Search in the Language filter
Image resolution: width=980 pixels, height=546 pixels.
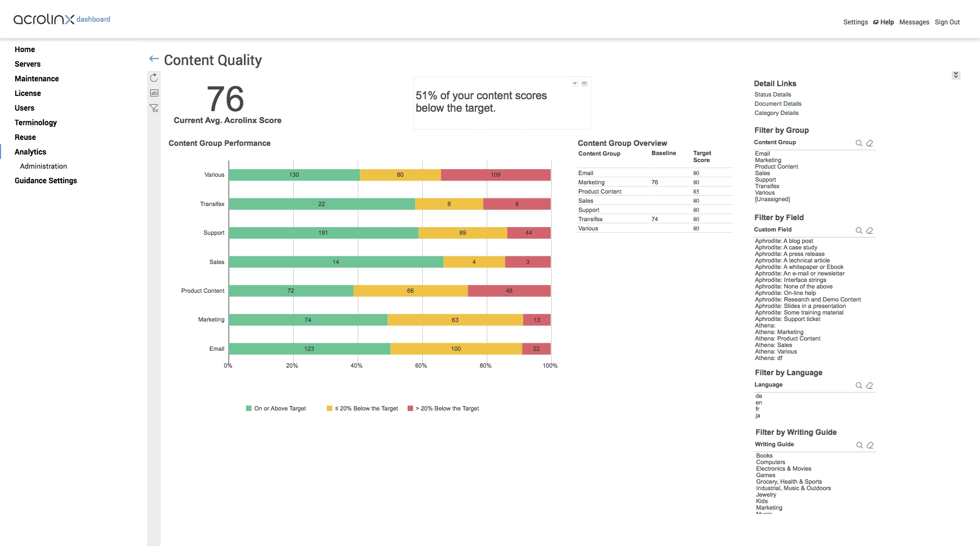859,386
